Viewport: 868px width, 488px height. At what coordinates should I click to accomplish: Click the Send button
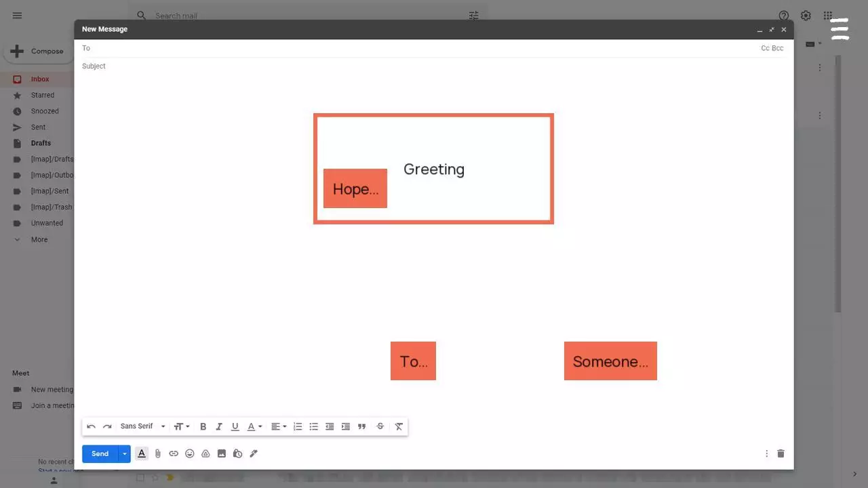tap(100, 453)
